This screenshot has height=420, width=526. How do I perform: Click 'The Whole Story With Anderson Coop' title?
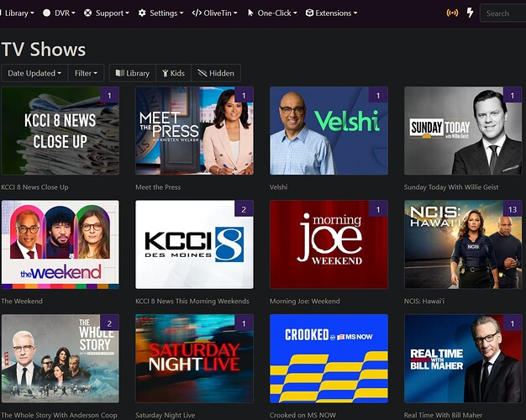pos(60,415)
